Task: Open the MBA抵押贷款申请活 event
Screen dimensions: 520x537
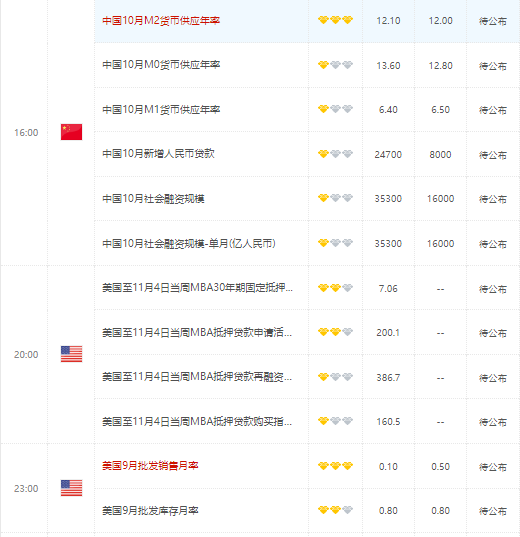Action: [x=197, y=332]
